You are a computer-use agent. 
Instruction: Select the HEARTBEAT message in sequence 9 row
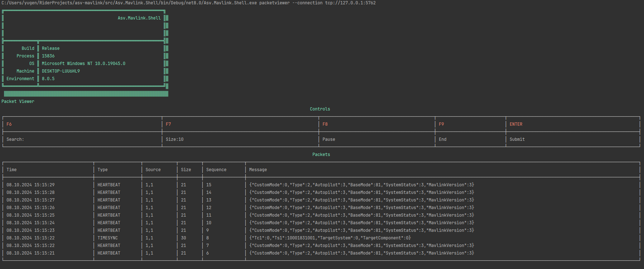(x=362, y=230)
